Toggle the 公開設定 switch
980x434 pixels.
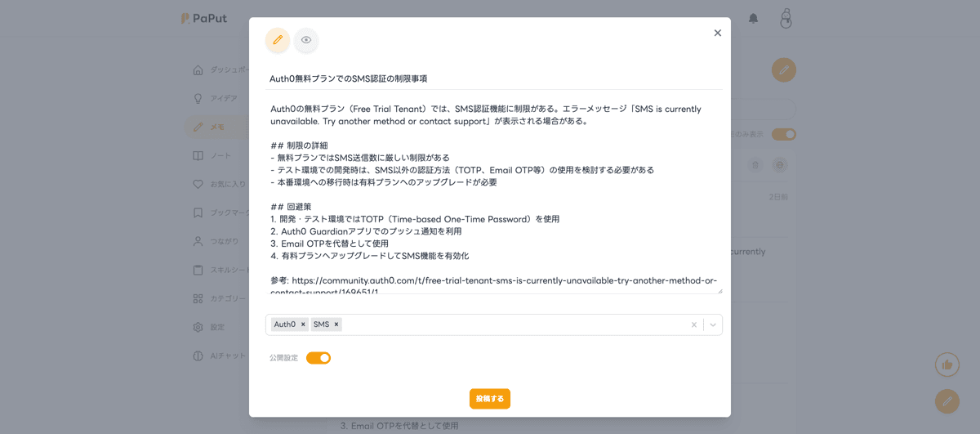click(318, 358)
